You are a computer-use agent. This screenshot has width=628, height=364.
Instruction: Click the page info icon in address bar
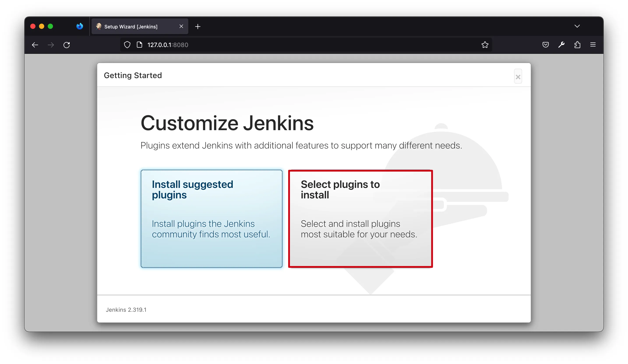pos(139,45)
